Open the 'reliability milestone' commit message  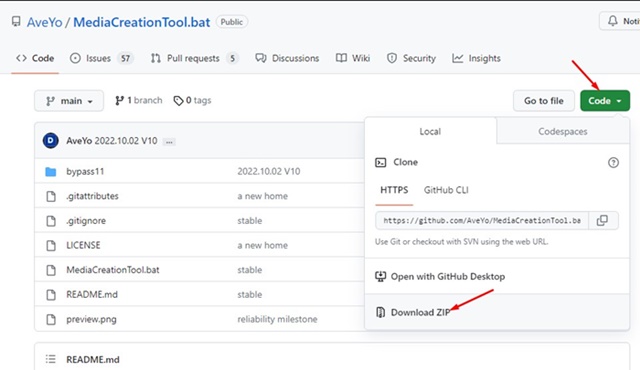tap(277, 319)
